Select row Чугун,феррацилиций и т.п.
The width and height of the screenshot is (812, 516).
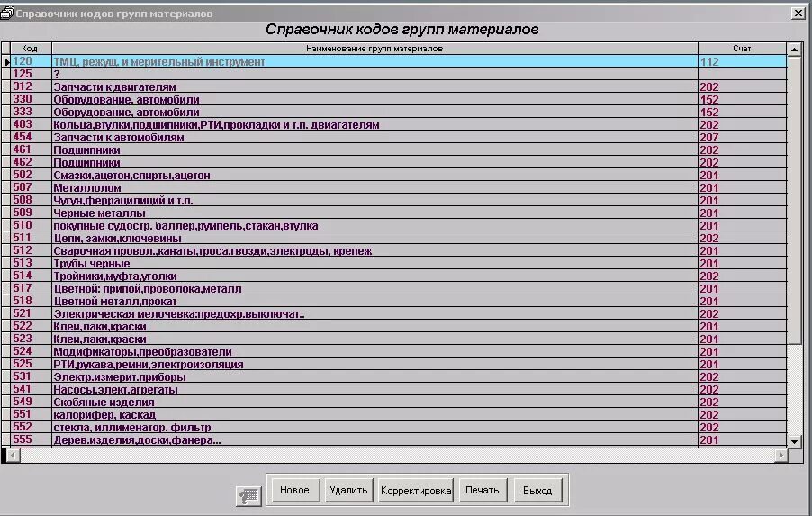click(x=398, y=200)
